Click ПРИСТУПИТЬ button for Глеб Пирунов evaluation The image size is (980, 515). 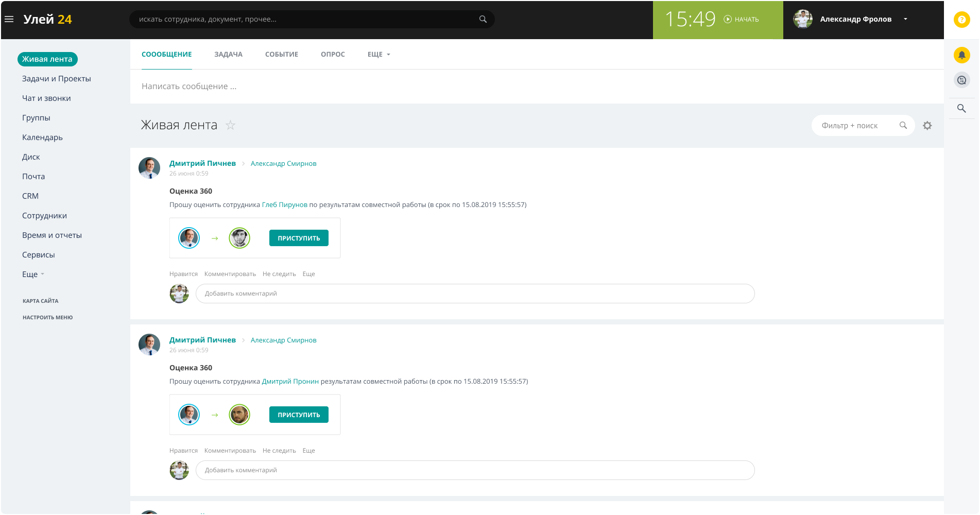[x=299, y=238]
